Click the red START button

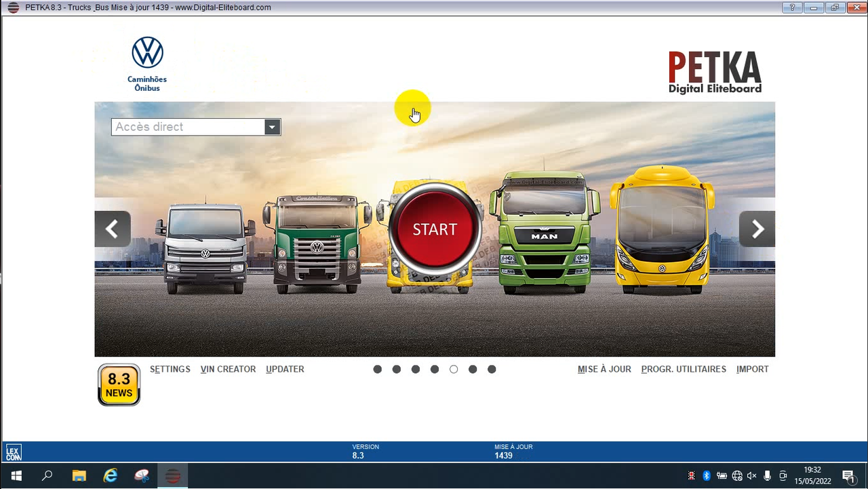(435, 229)
